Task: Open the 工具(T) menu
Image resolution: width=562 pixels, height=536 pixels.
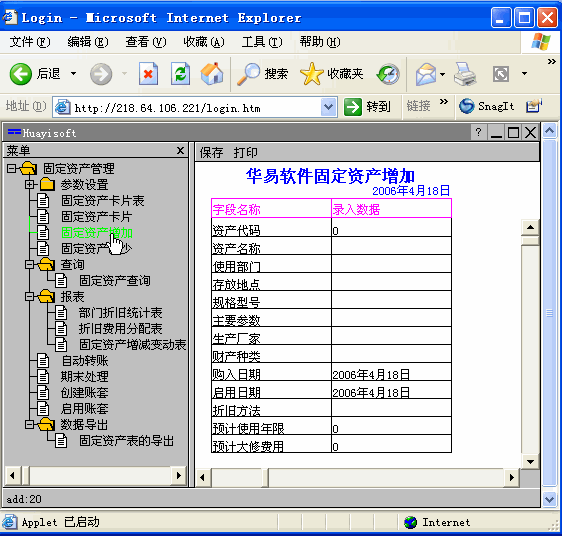Action: point(262,42)
